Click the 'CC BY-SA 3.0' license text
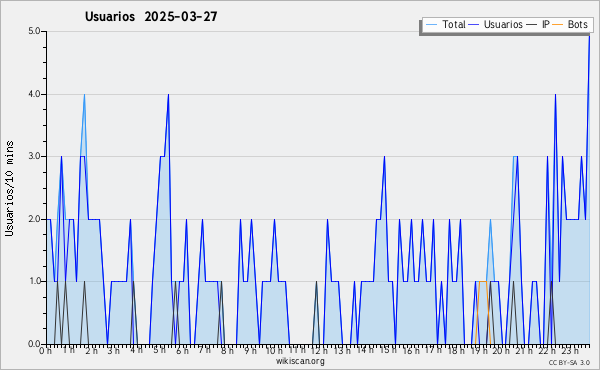 pos(569,362)
